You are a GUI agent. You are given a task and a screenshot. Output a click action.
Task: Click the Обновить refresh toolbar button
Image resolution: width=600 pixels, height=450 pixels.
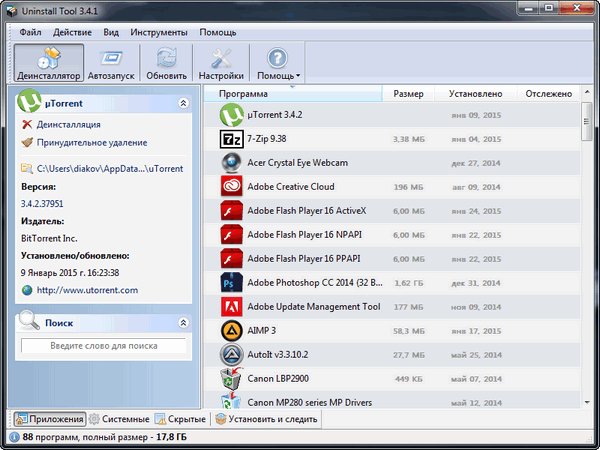click(166, 62)
